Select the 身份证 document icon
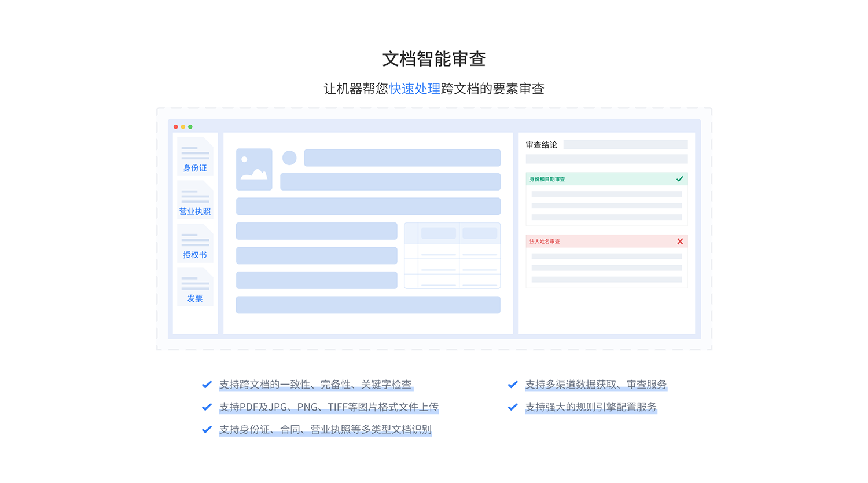 195,156
